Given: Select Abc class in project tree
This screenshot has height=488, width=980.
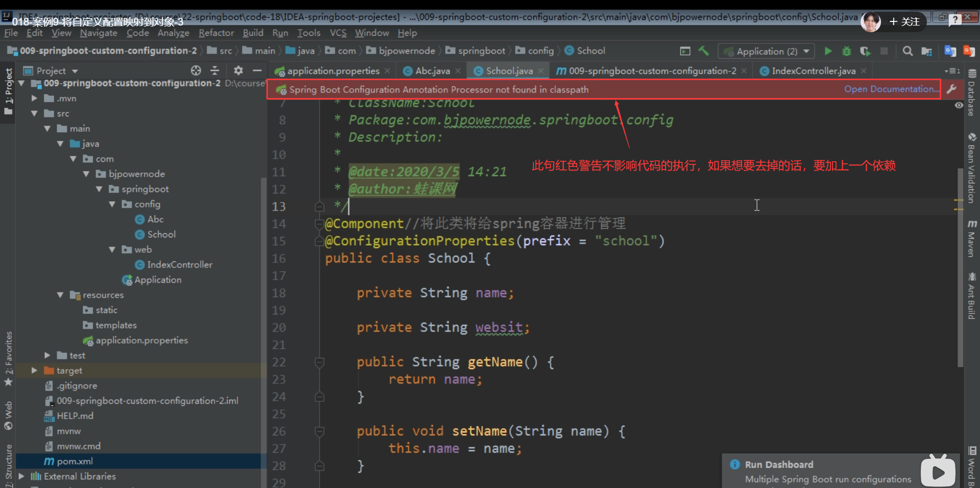Looking at the screenshot, I should click(x=155, y=219).
